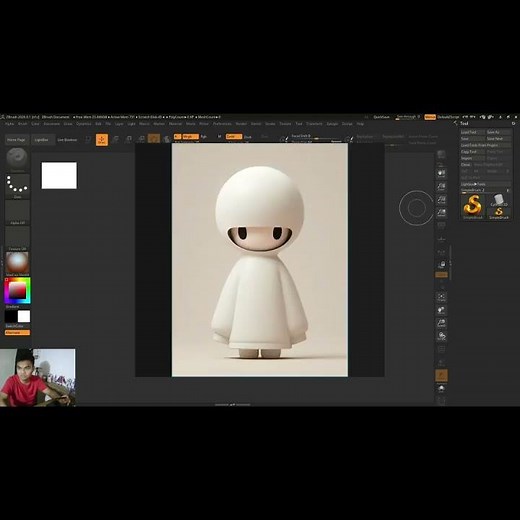Click the See-through slider in title bar
The image size is (520, 520).
tap(408, 117)
